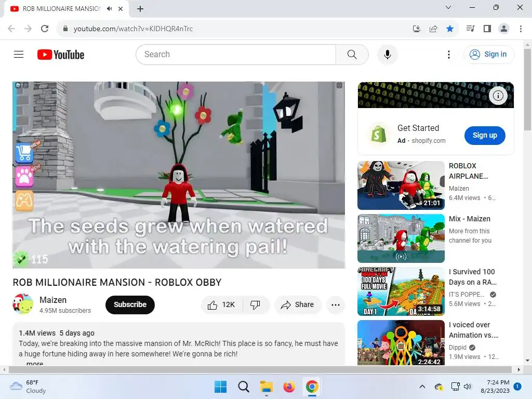
Task: Close the ROB MILLIONAIRE MANSION tab
Action: coord(121,9)
